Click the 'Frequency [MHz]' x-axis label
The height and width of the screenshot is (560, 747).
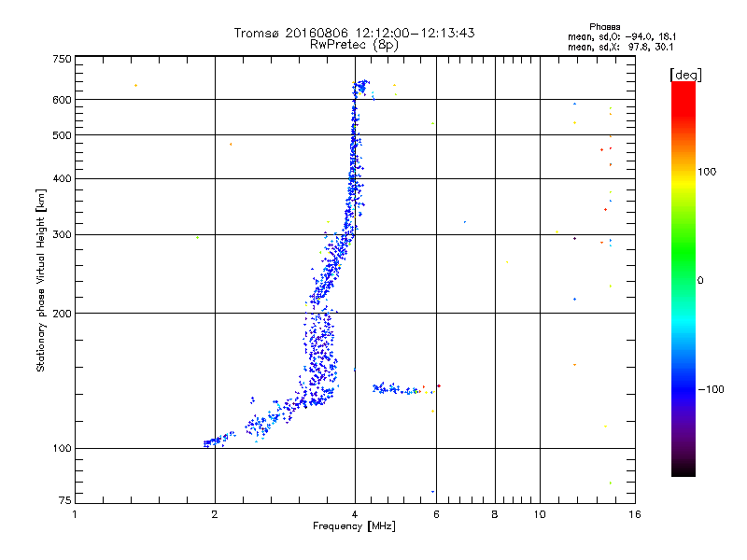click(354, 526)
